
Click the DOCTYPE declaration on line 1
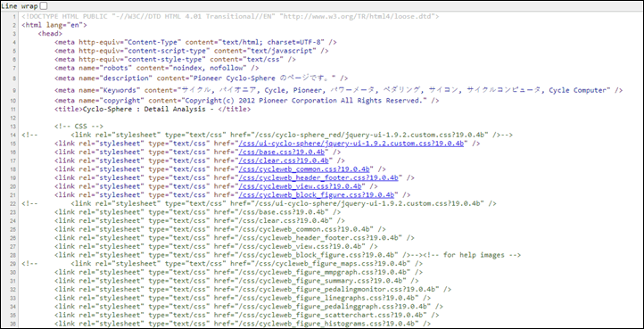coord(230,16)
